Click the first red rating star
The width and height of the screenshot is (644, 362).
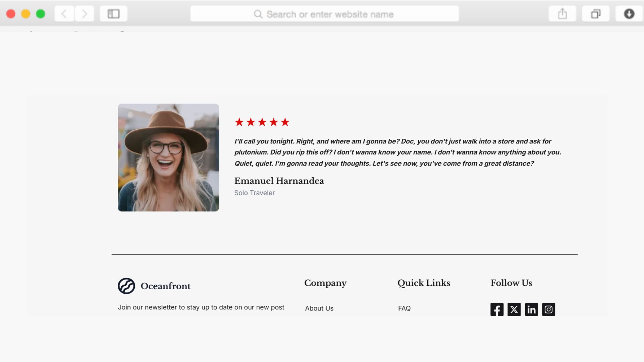[x=239, y=122]
